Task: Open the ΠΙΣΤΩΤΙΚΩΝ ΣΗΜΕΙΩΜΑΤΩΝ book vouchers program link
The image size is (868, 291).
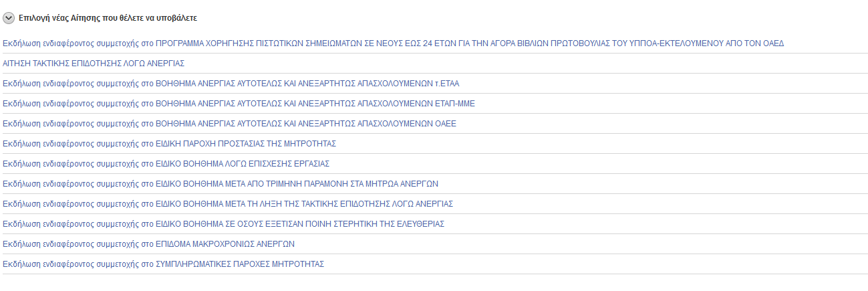Action: tap(393, 43)
